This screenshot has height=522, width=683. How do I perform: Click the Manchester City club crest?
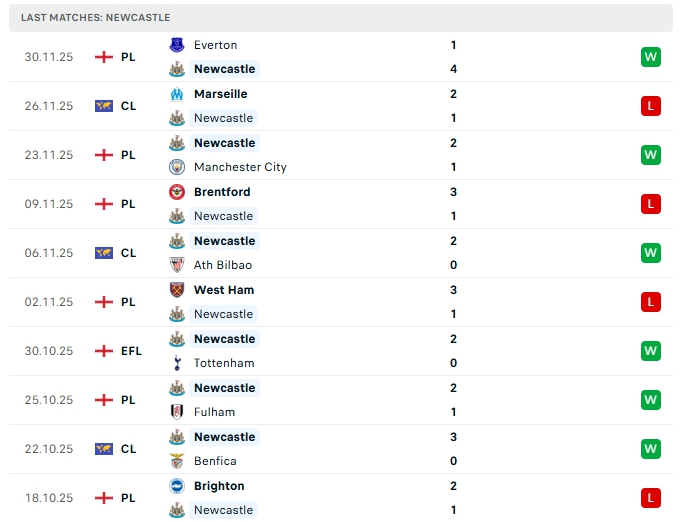tap(177, 167)
